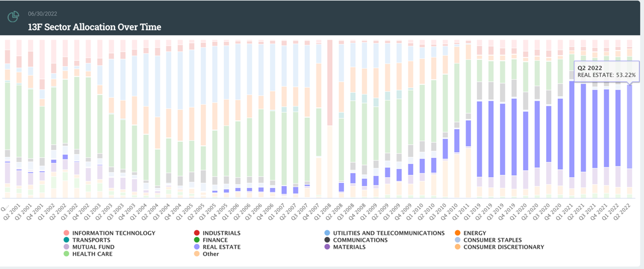
Task: Click the dark Communications legend dot
Action: (x=327, y=240)
